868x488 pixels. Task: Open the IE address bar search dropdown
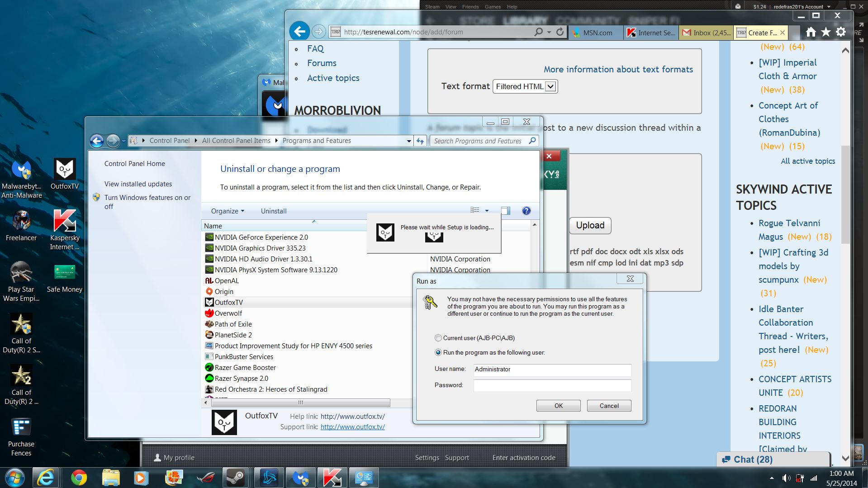coord(549,32)
